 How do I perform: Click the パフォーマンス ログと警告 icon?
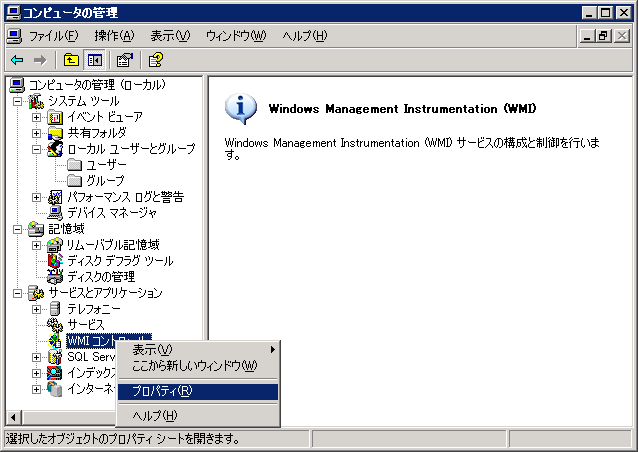(x=55, y=197)
